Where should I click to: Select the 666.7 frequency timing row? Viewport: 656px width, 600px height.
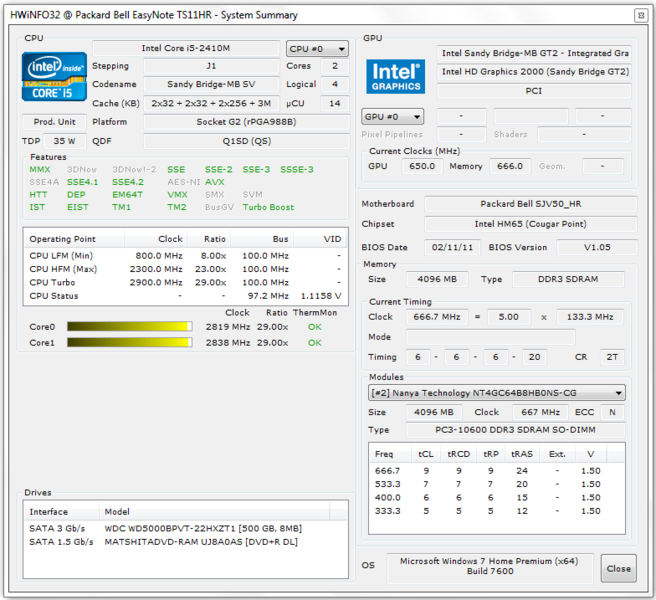click(497, 471)
